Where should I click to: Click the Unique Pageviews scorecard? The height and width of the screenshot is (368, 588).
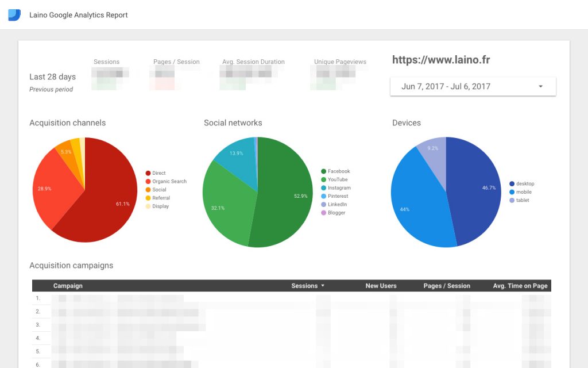(340, 62)
